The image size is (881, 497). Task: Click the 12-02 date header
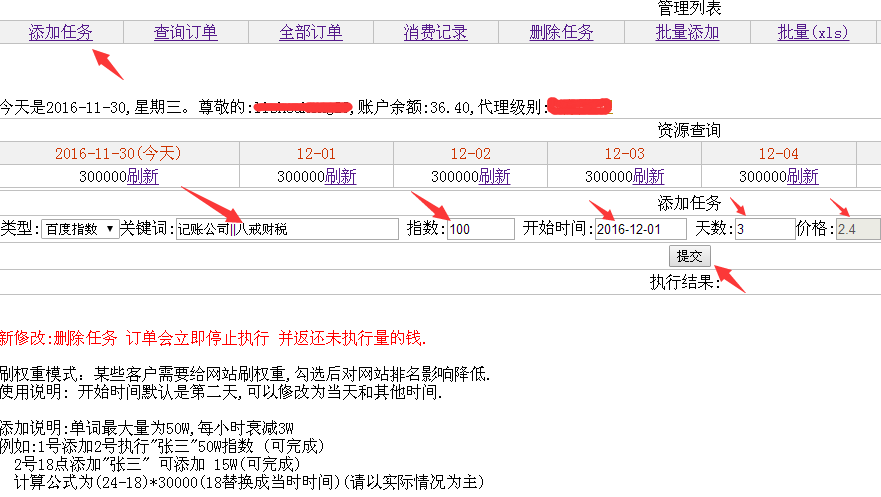point(470,154)
